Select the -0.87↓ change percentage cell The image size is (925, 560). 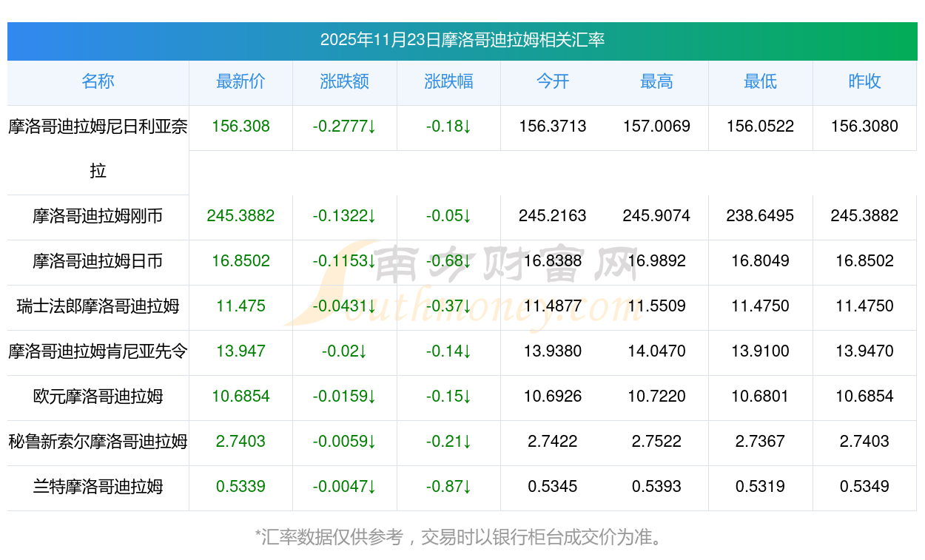448,487
